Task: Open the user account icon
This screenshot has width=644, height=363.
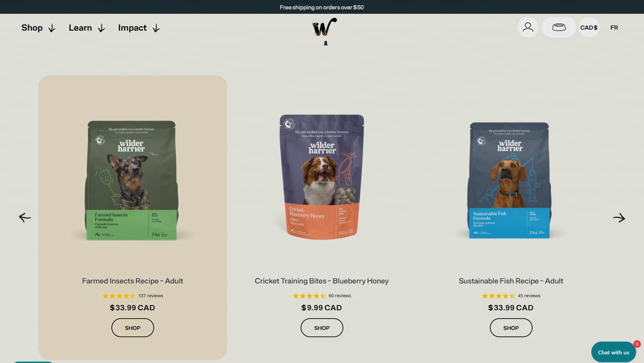Action: [528, 27]
